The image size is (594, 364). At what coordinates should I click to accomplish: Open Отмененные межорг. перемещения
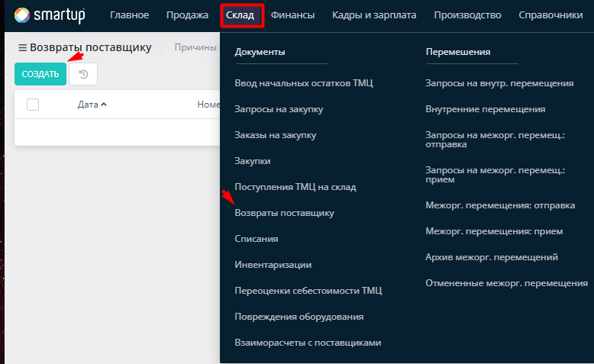point(507,283)
